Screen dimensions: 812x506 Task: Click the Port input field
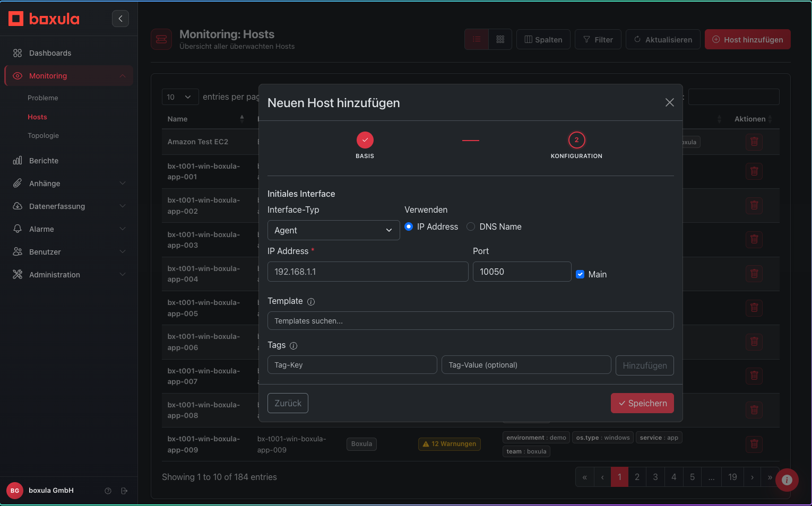[x=522, y=272]
